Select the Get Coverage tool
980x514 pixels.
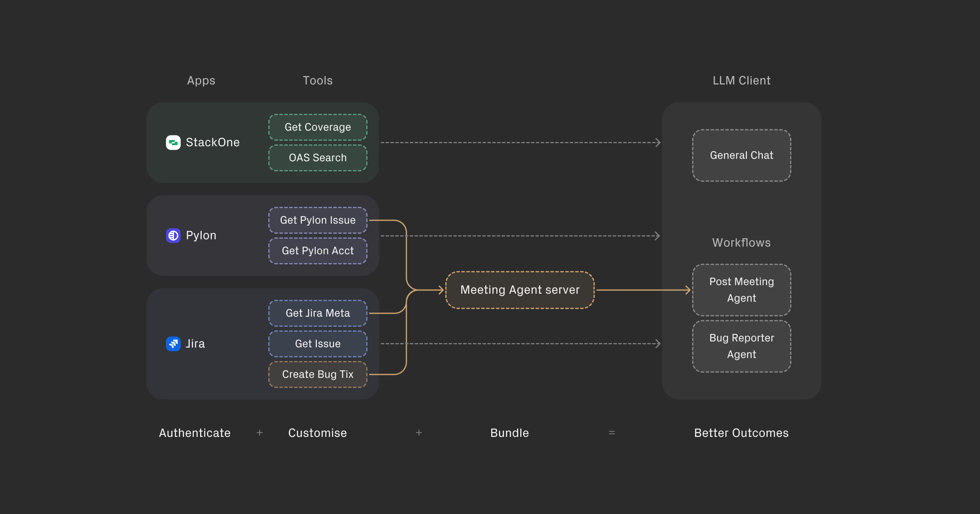tap(318, 127)
